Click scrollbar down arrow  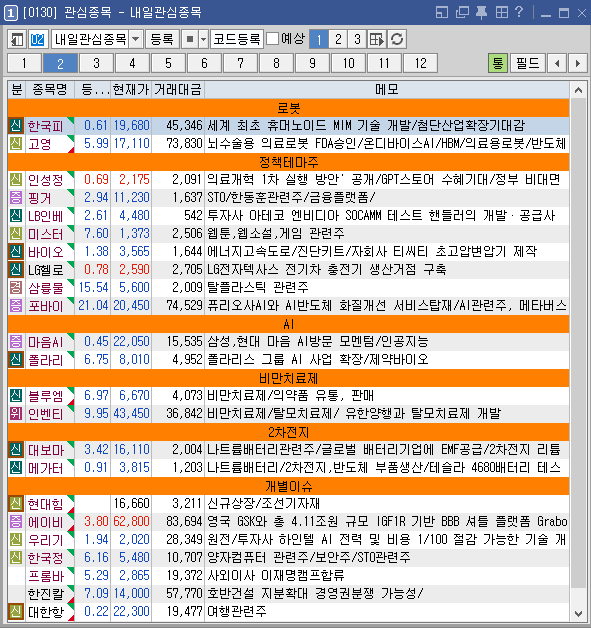[578, 613]
